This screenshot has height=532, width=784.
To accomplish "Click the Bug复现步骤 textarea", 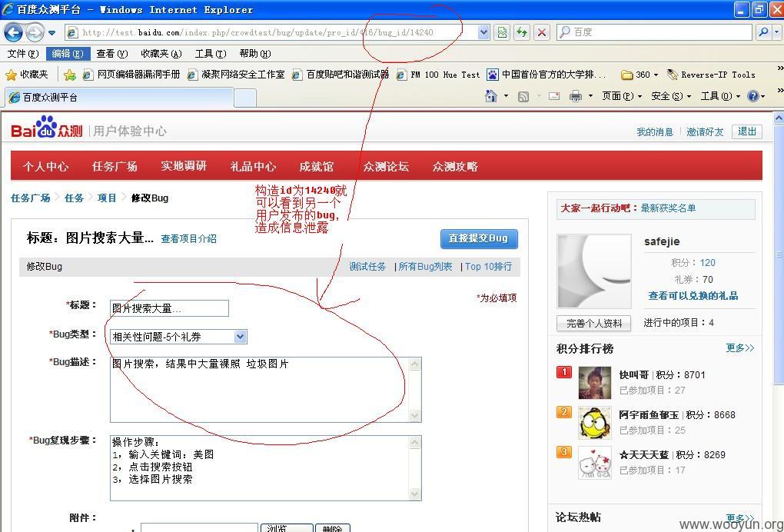I will click(x=265, y=468).
